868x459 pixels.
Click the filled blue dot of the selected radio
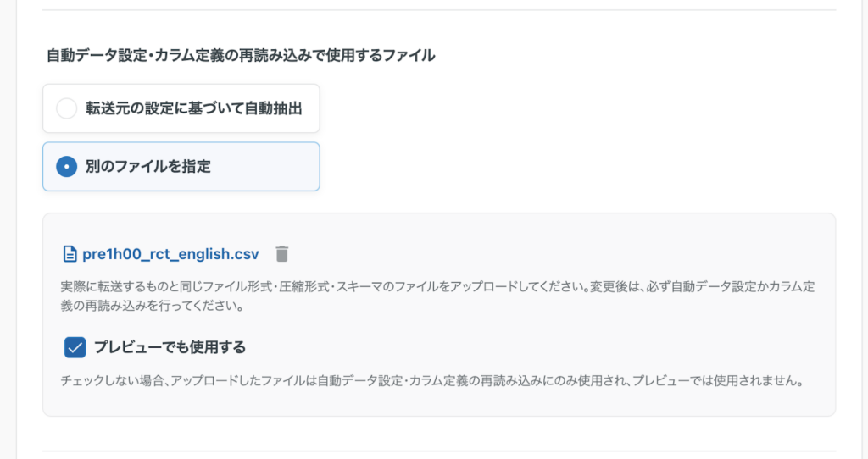[66, 167]
